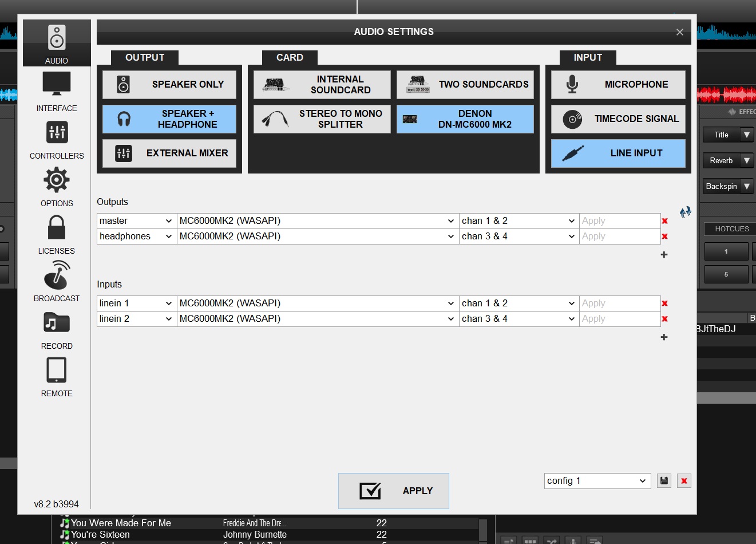Select track You Were Made For Me
This screenshot has height=544, width=756.
tap(121, 523)
